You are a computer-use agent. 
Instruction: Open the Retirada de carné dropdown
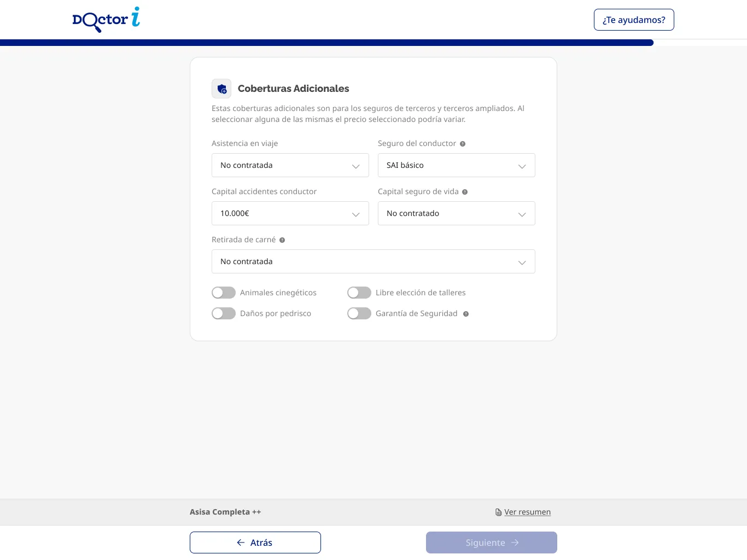click(x=373, y=261)
